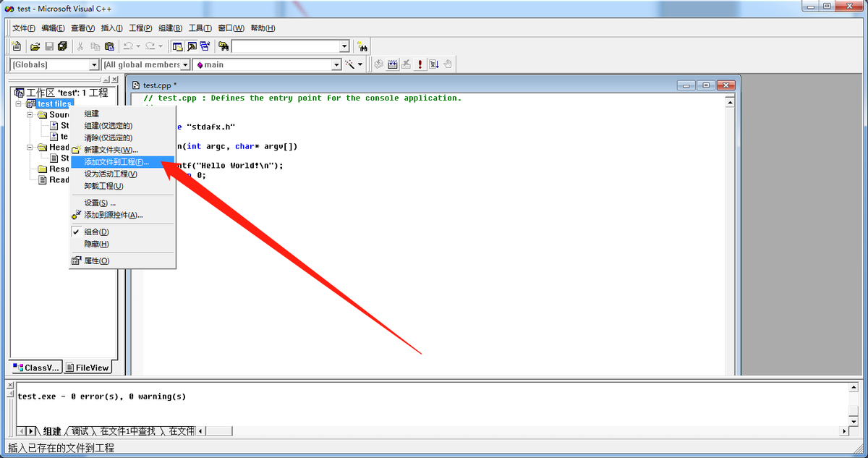Toggle the checked 组合(D) option
Viewport: 868px width, 458px height.
pos(122,232)
